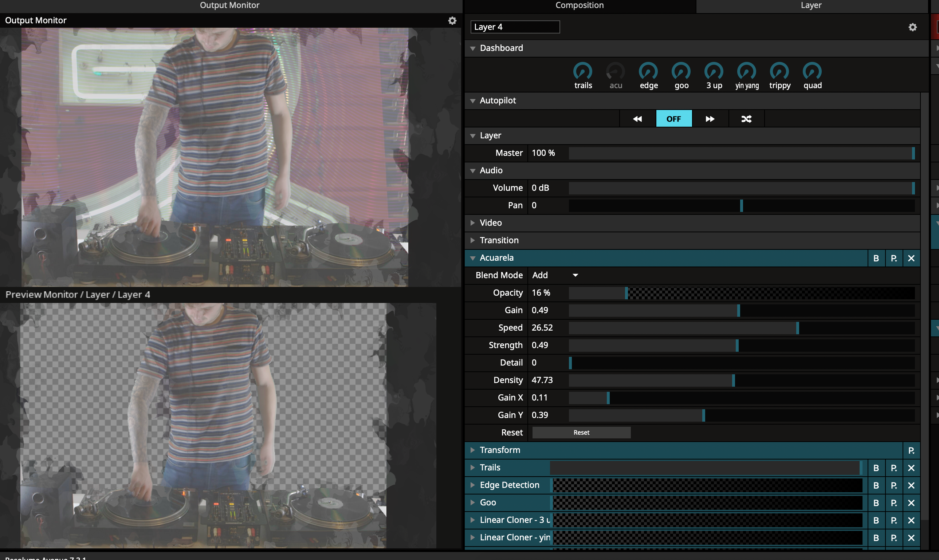Toggle Autopilot OFF button

(674, 119)
